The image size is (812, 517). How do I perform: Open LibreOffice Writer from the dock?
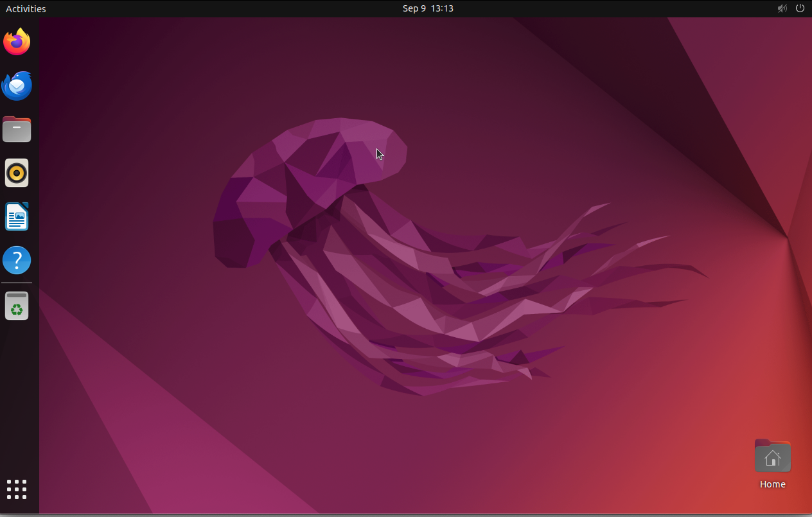(x=17, y=216)
